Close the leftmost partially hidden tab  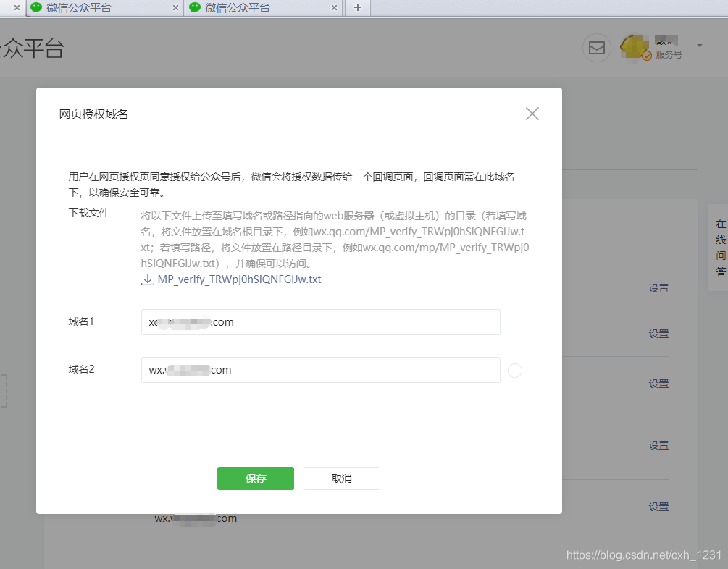click(x=17, y=8)
